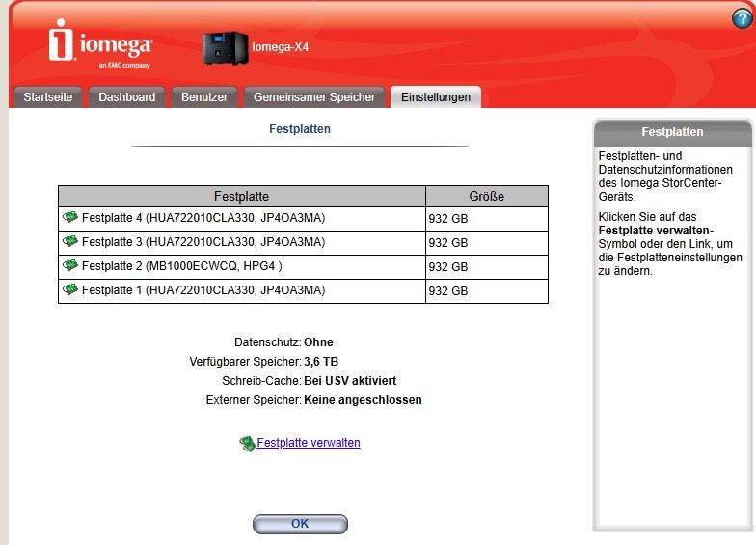Screen dimensions: 756x545
Task: Open the Dashboard tab
Action: 127,96
